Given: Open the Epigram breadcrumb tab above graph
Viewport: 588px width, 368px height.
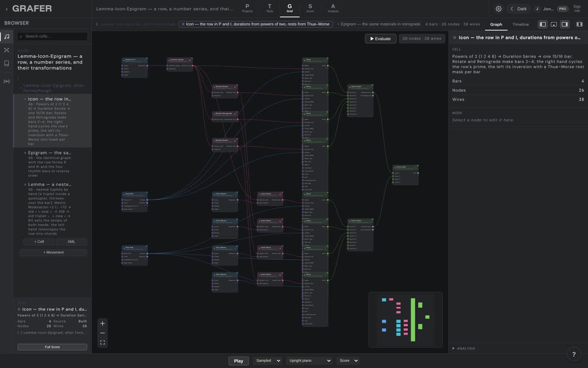Looking at the screenshot, I should [x=379, y=24].
